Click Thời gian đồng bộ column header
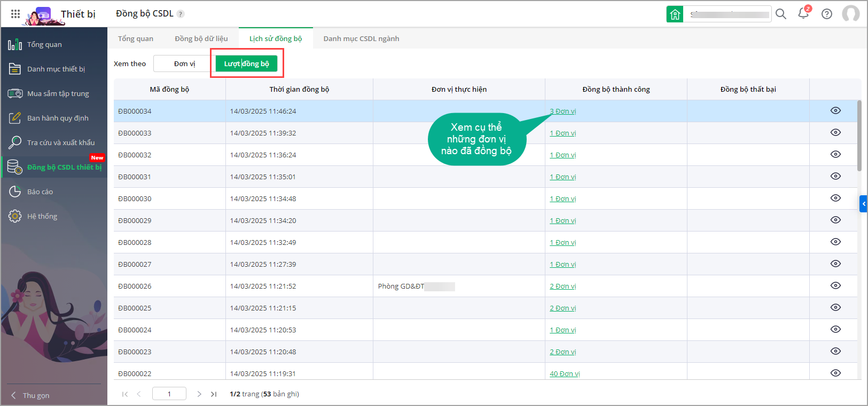 click(x=299, y=89)
